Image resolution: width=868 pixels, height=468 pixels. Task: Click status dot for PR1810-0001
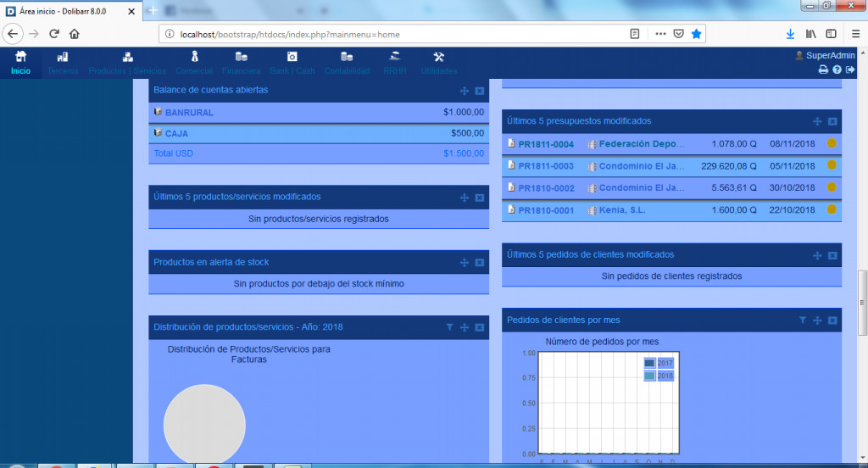(832, 209)
